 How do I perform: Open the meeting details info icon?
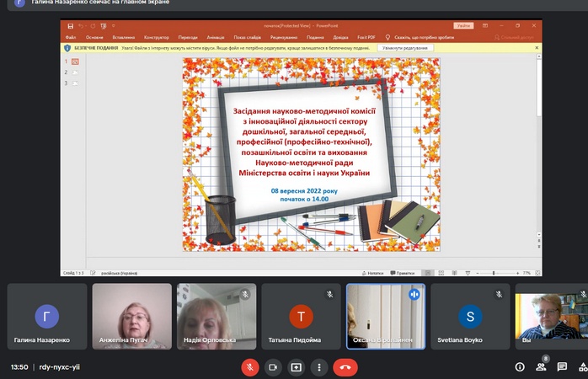tap(519, 367)
